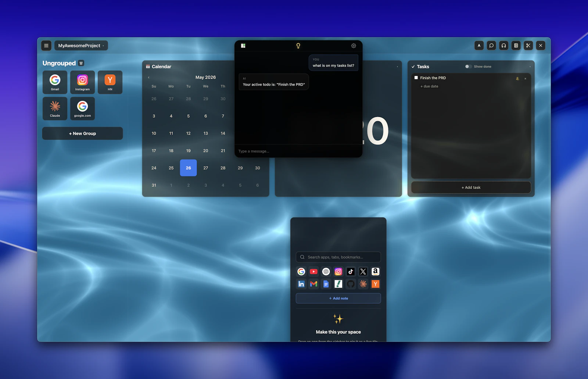Click the letter A toolbar button
588x379 pixels.
tap(479, 46)
